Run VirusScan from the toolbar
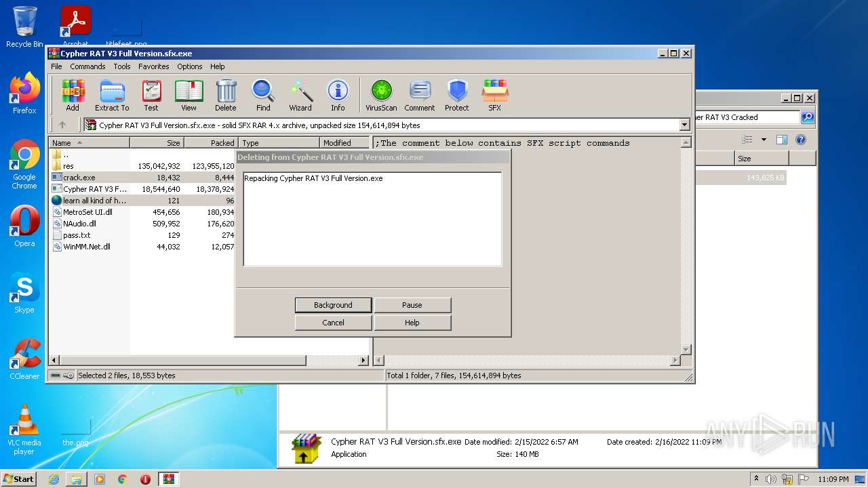Screen dimensions: 868x488 (x=381, y=95)
